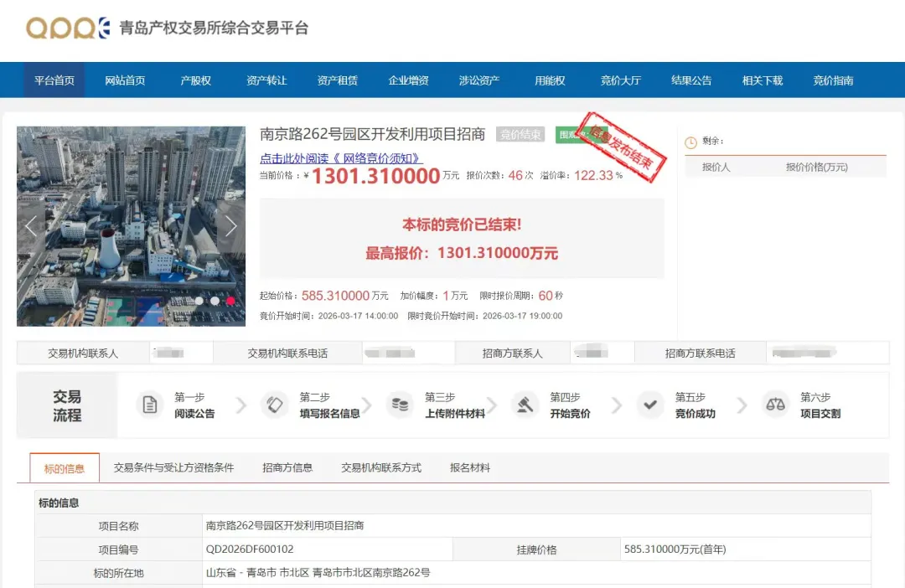The width and height of the screenshot is (905, 588).
Task: Click the current price 1301.310000
Action: (x=376, y=176)
